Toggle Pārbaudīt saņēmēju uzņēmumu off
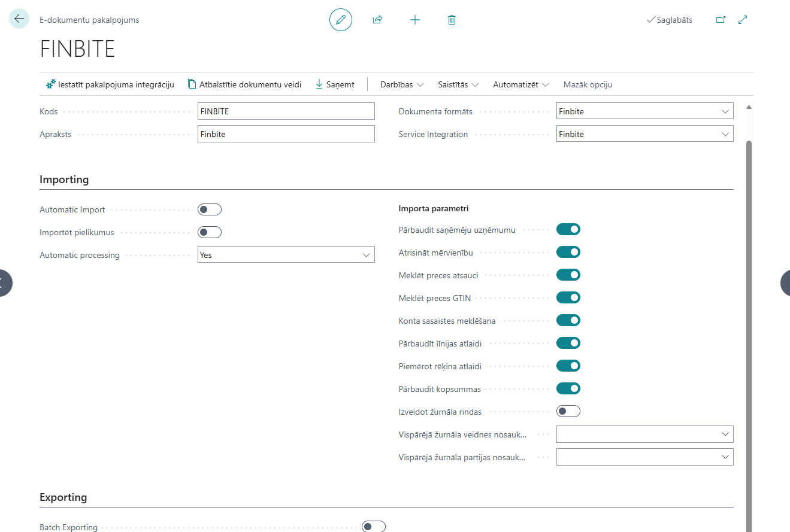 [x=568, y=229]
